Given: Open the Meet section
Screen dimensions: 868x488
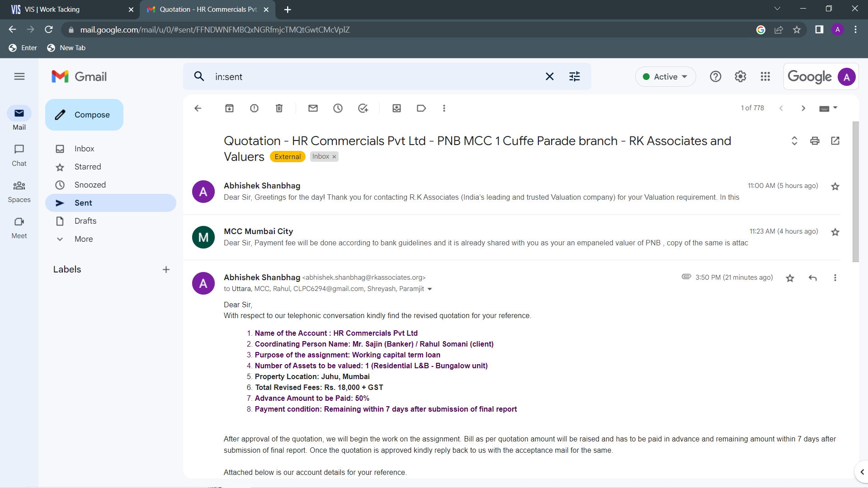Looking at the screenshot, I should tap(19, 227).
